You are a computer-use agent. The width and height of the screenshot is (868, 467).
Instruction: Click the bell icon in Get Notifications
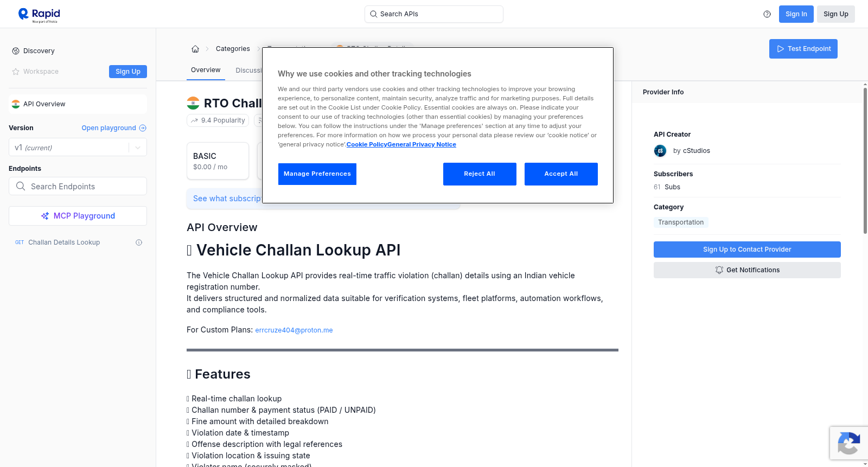[x=719, y=270]
